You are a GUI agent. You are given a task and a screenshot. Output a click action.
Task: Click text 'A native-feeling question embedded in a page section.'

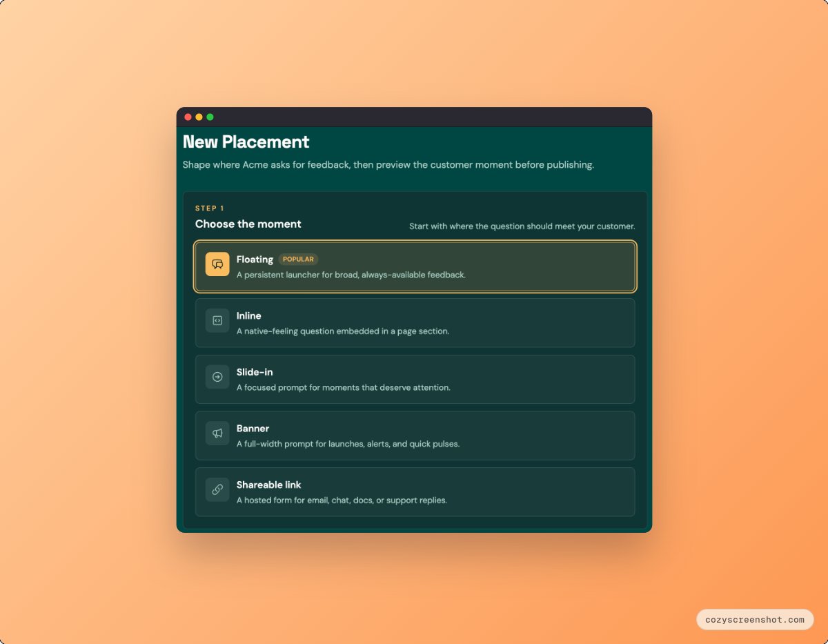tap(343, 331)
